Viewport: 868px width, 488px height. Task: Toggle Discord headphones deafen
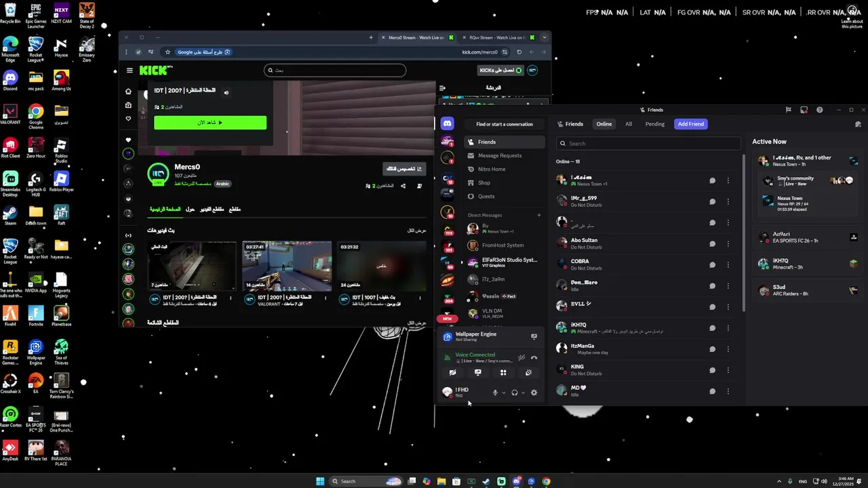point(514,392)
